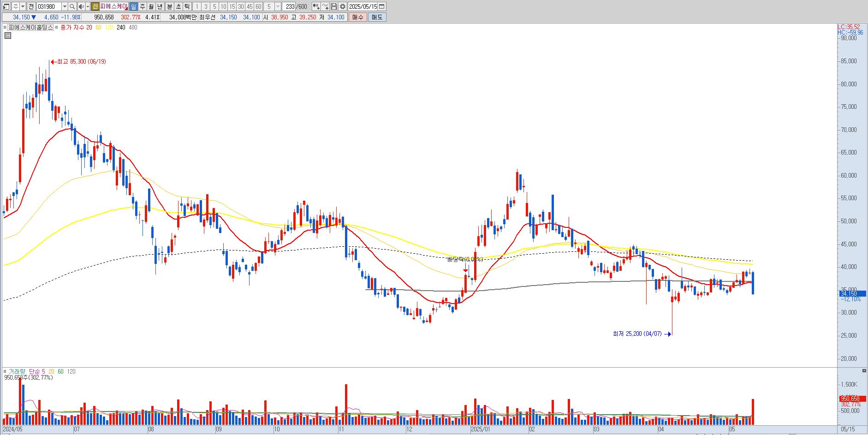Switch to 초 second period button
This screenshot has height=435, width=868.
[178, 6]
